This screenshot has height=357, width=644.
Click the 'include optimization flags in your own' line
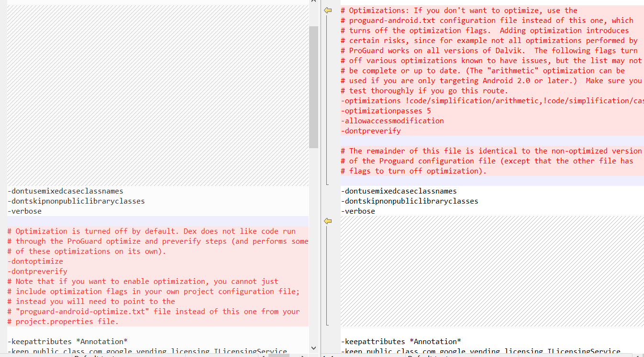[154, 291]
